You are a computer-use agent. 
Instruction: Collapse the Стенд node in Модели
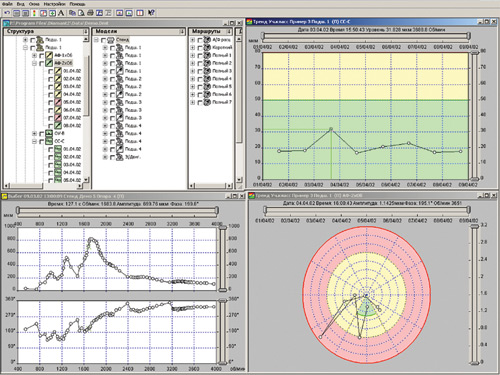coord(96,40)
